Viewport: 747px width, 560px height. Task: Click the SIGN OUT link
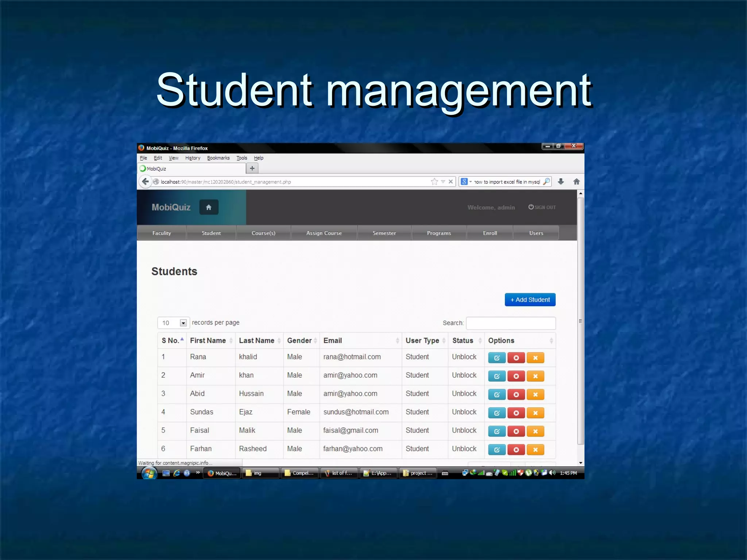(542, 207)
